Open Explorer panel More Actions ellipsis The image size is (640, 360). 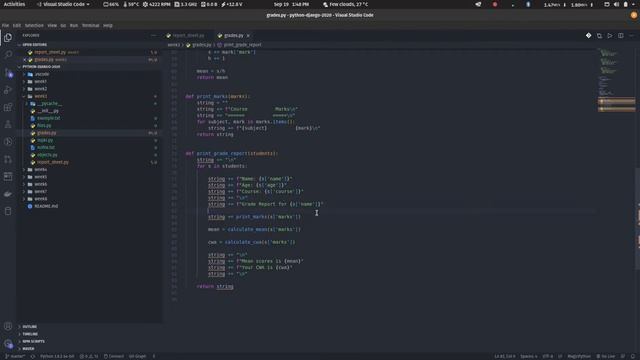pyautogui.click(x=153, y=36)
